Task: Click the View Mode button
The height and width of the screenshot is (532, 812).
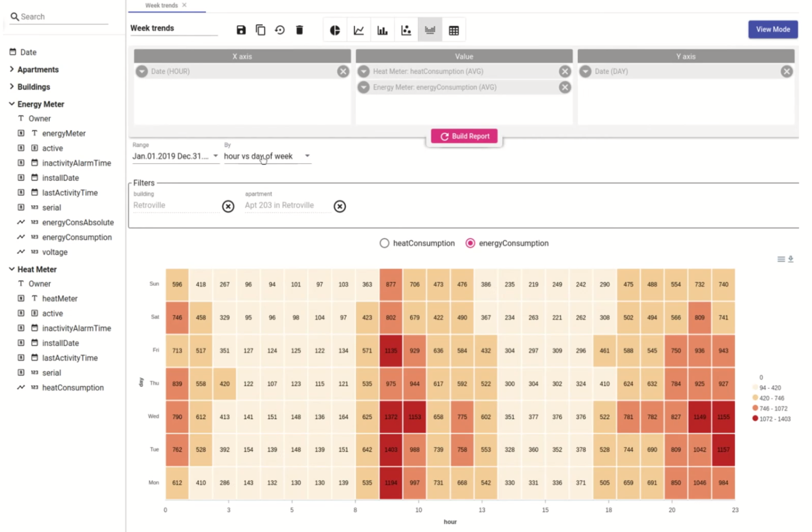Action: pyautogui.click(x=773, y=29)
